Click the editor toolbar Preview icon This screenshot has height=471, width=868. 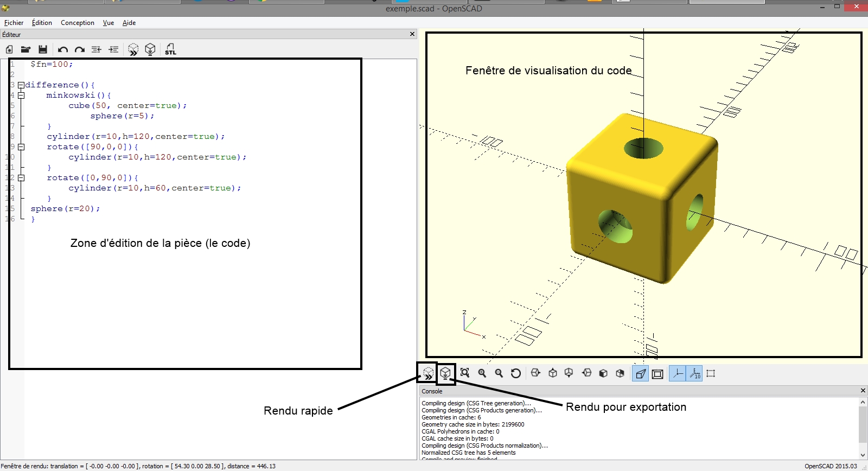pyautogui.click(x=133, y=49)
